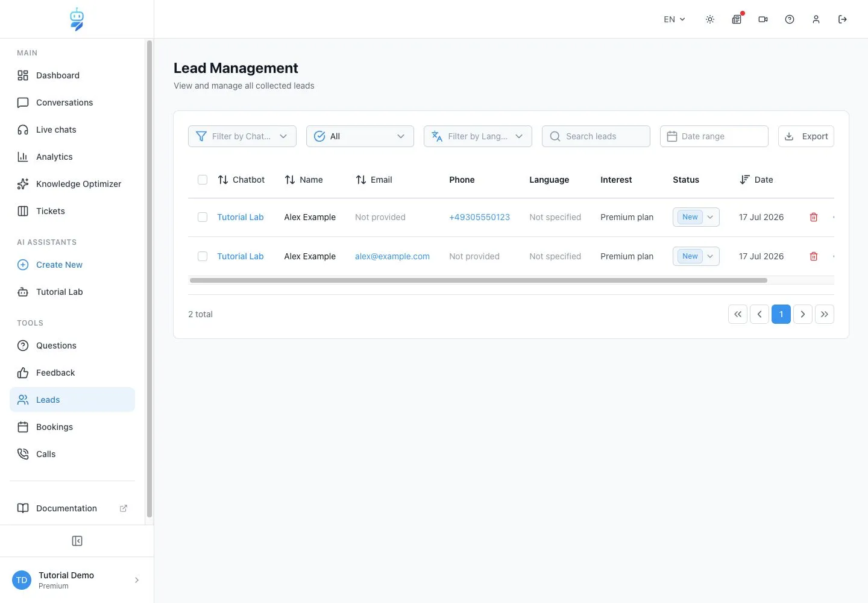Open the Filter by Chatbot dropdown
The height and width of the screenshot is (603, 868).
tap(242, 136)
